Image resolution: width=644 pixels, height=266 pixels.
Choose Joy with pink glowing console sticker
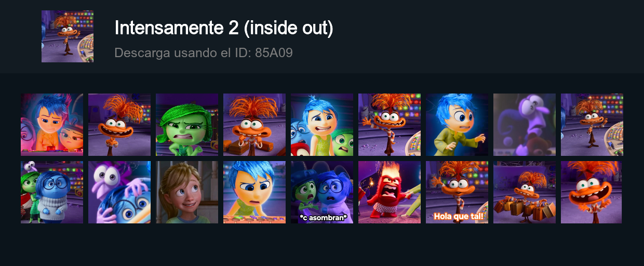[x=52, y=125]
